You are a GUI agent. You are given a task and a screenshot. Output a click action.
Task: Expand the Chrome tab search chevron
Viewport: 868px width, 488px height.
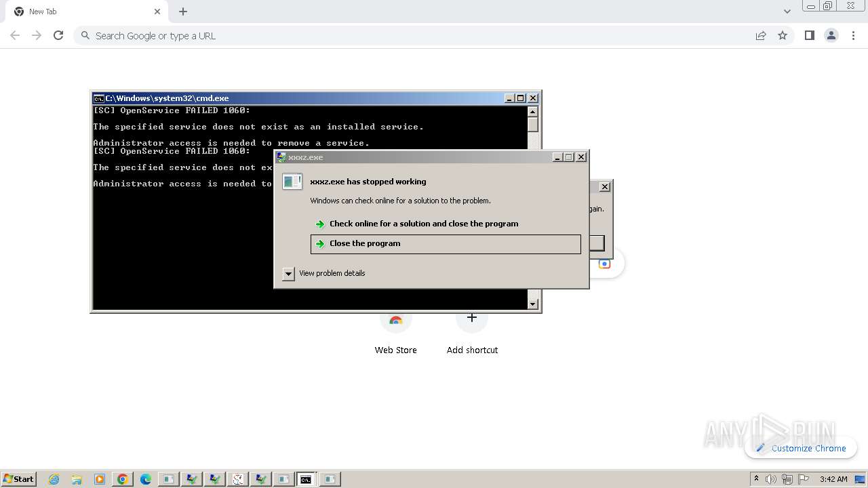tap(787, 12)
